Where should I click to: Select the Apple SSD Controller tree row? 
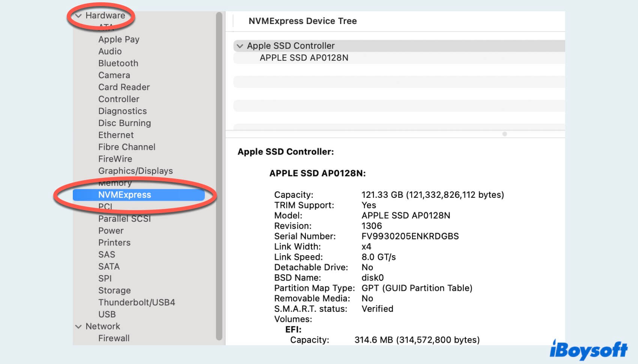399,46
